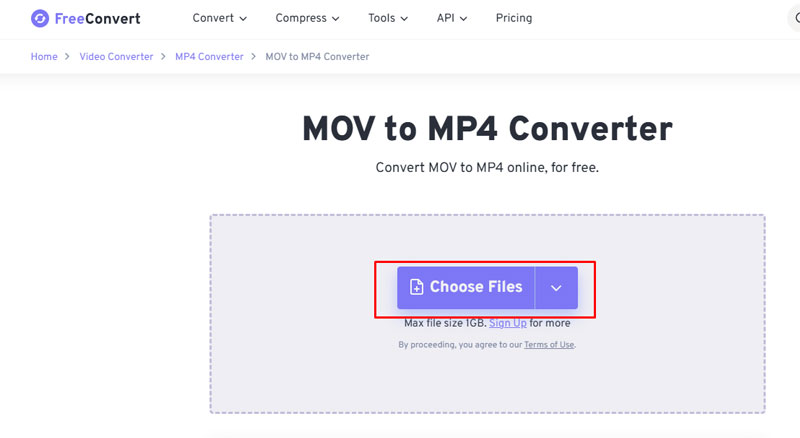The image size is (800, 438).
Task: Navigate to Home in the breadcrumb
Action: pos(44,57)
